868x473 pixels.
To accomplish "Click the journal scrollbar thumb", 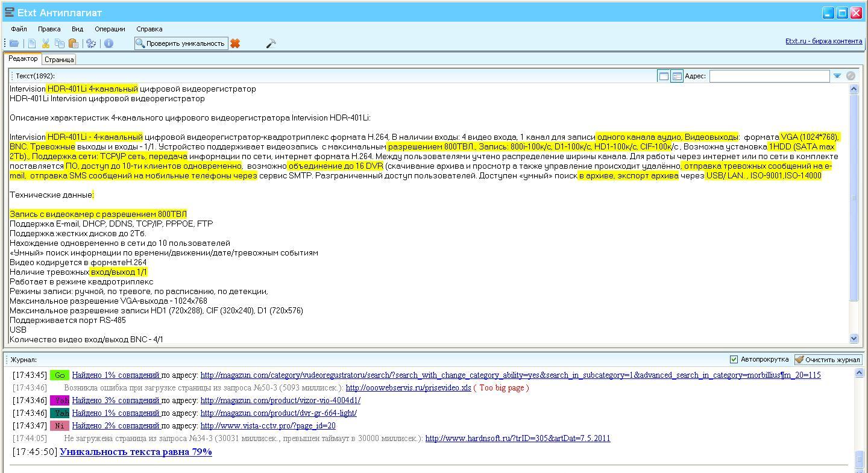I will (x=860, y=459).
